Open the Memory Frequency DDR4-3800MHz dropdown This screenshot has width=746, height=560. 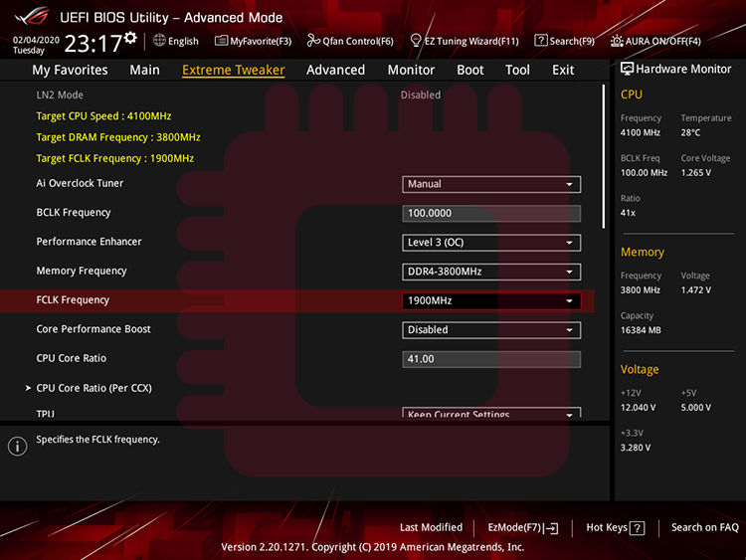[x=491, y=272]
